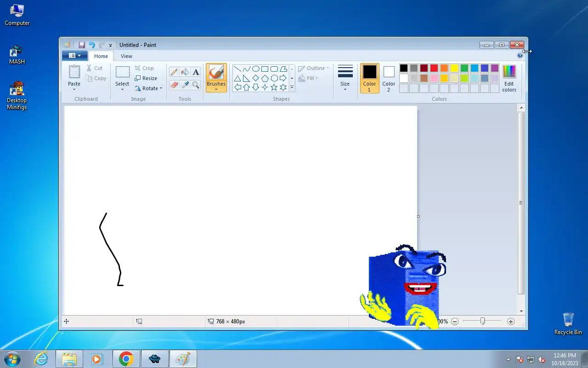Pick the yellow color swatch

click(454, 68)
